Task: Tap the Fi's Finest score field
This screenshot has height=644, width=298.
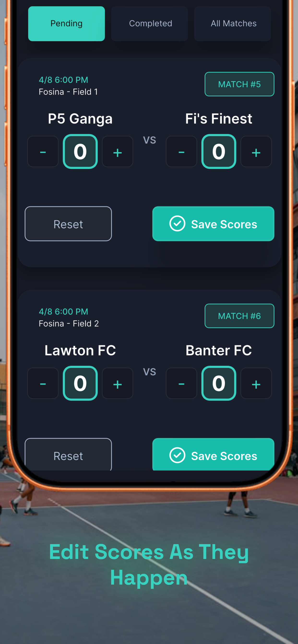Action: coord(219,151)
